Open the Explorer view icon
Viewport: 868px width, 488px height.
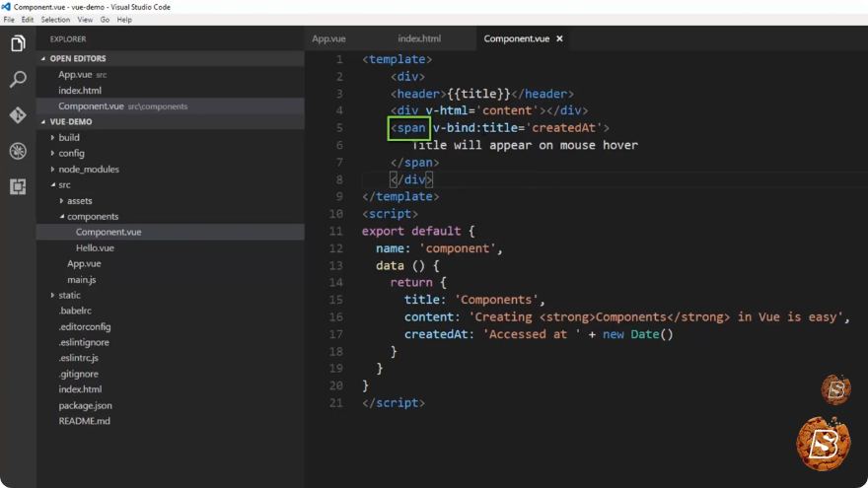point(18,43)
